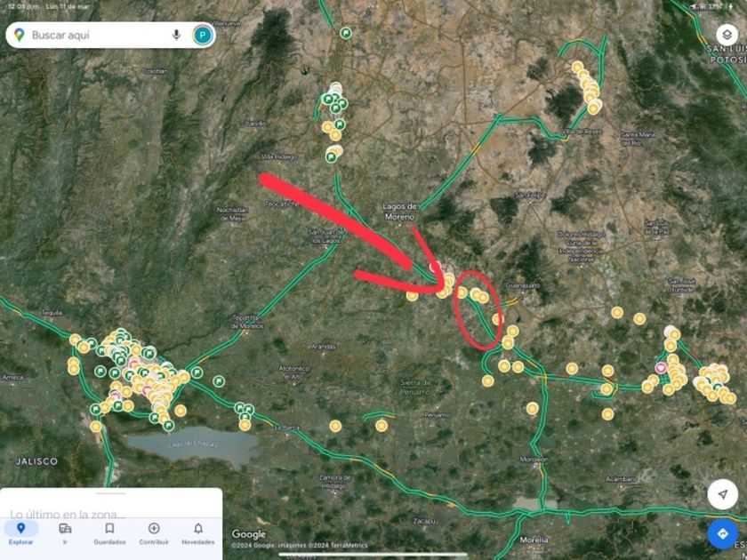747x560 pixels.
Task: Tap the Lago de Chapala lake
Action: [x=193, y=445]
